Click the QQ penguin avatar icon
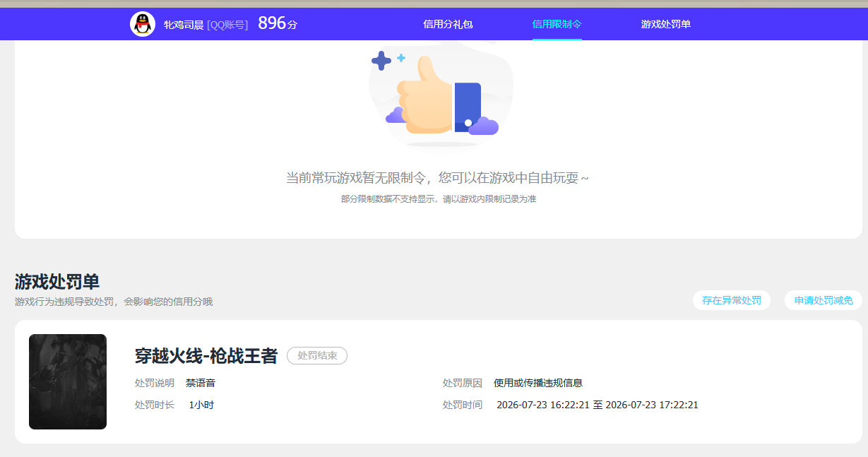 coord(143,24)
